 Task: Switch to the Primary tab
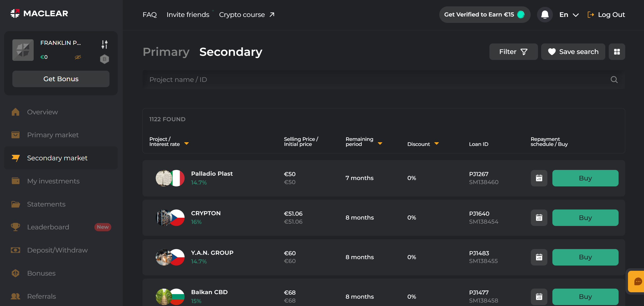pos(166,52)
